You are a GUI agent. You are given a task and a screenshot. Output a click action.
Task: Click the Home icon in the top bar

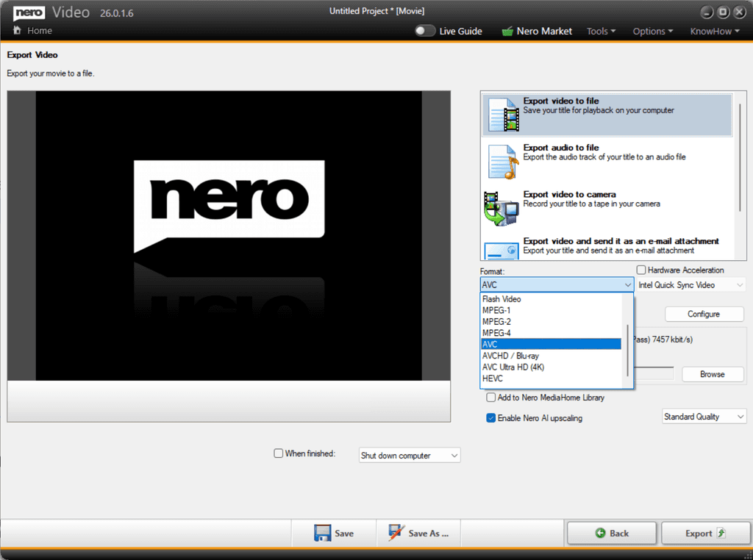coord(17,31)
